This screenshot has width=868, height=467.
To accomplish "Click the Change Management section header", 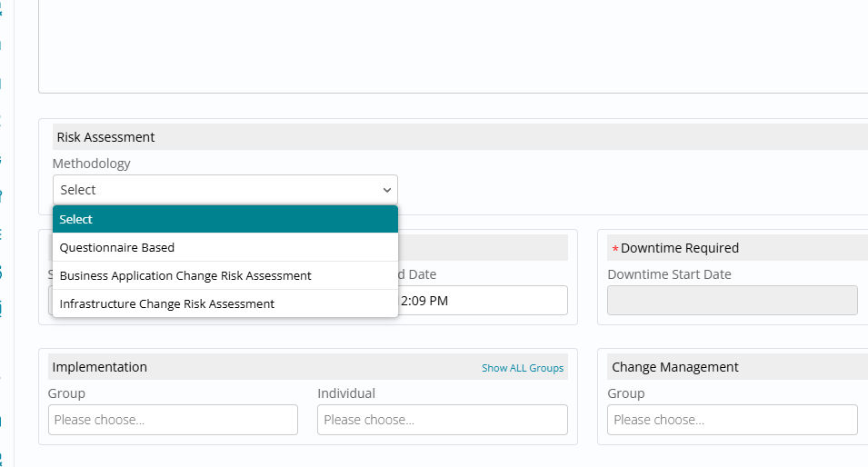I will pyautogui.click(x=674, y=367).
